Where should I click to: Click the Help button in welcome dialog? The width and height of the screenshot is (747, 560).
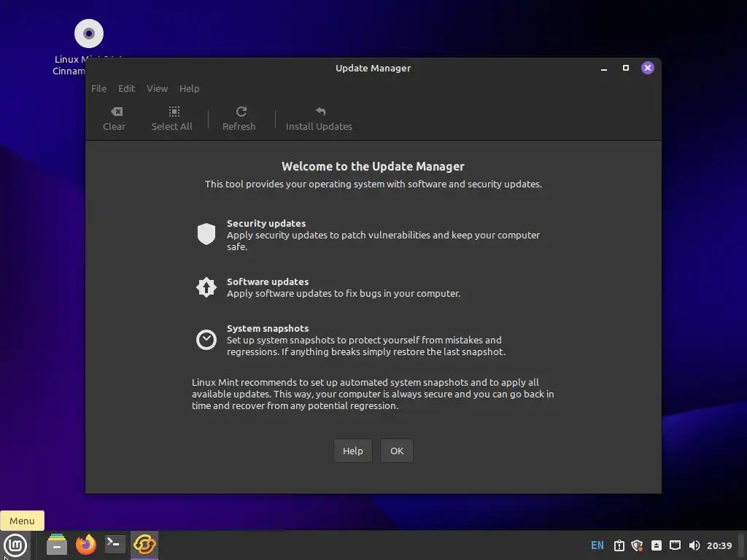click(x=352, y=451)
